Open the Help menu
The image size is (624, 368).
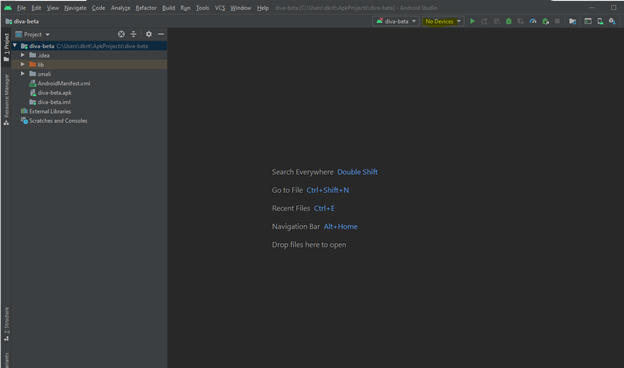point(263,8)
